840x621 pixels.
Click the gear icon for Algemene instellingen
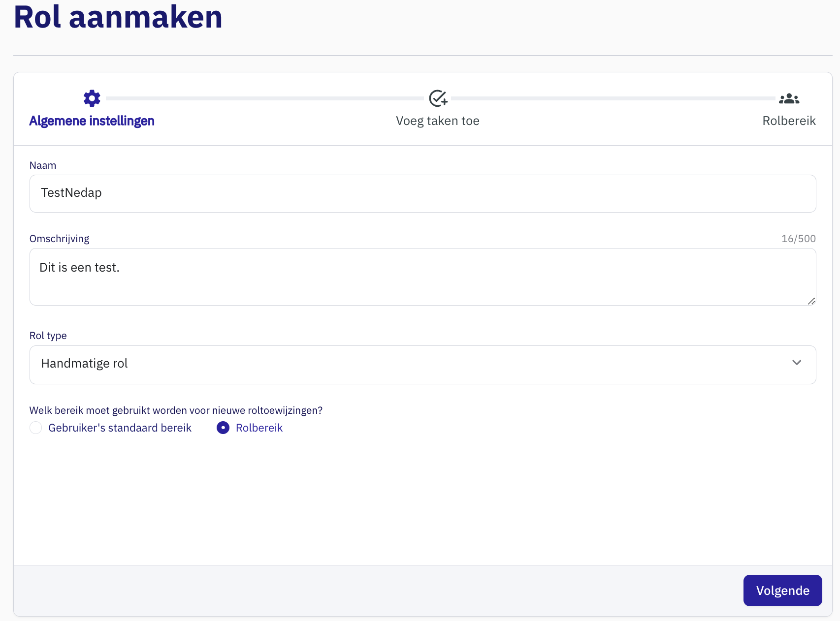(92, 98)
